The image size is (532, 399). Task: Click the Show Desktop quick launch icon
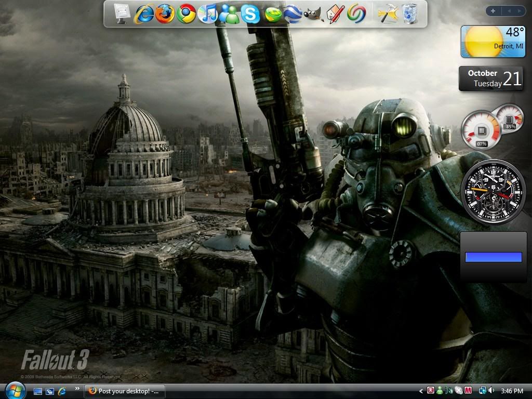(x=37, y=391)
